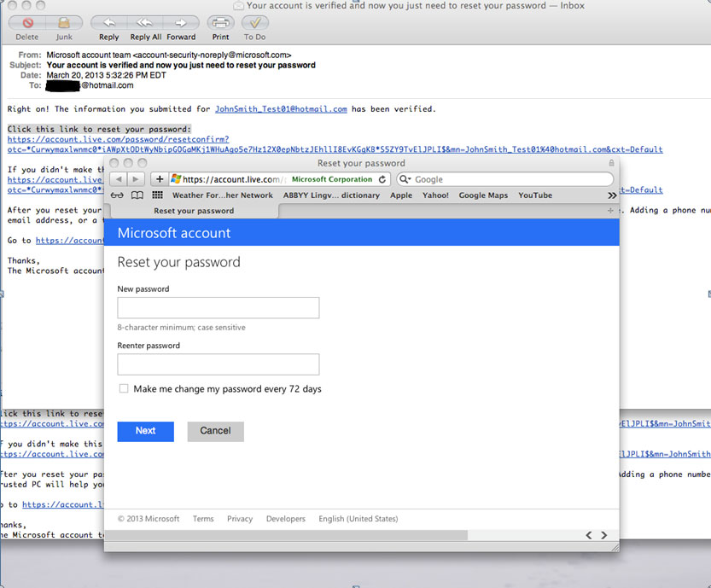
Task: Show Top Sites grid icon in Safari
Action: [x=157, y=195]
